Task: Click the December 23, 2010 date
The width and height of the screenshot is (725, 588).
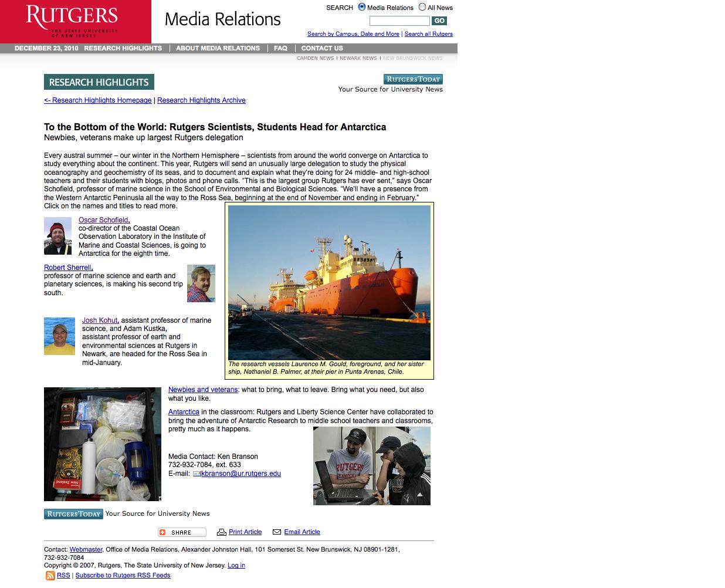Action: click(46, 48)
